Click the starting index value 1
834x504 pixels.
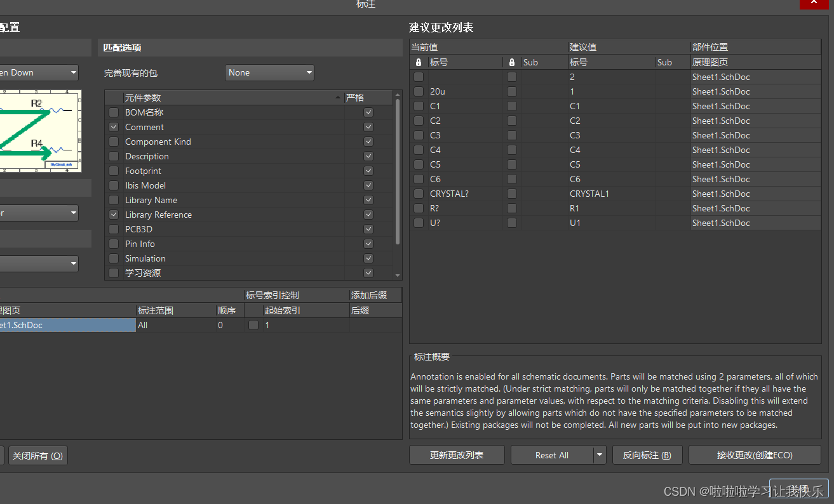click(305, 325)
